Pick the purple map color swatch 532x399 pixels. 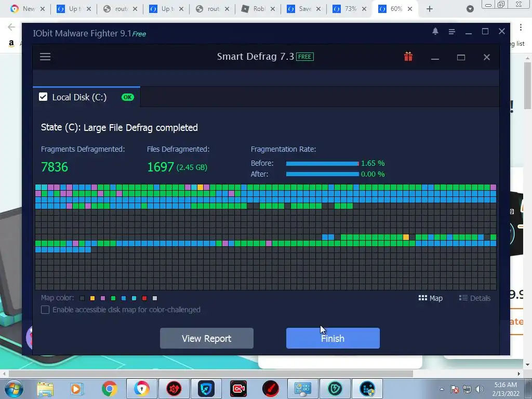coord(103,298)
